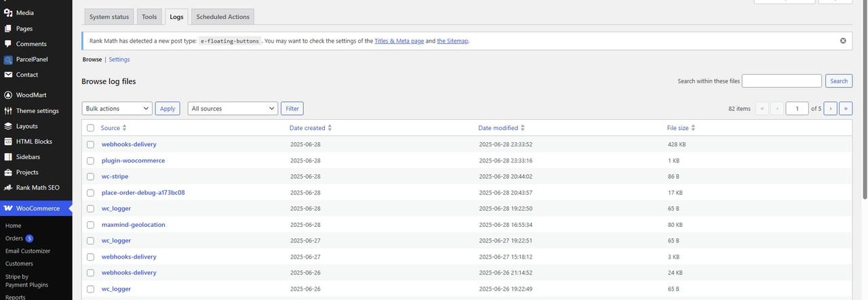Click the Filter button
This screenshot has width=868, height=300.
click(x=292, y=108)
